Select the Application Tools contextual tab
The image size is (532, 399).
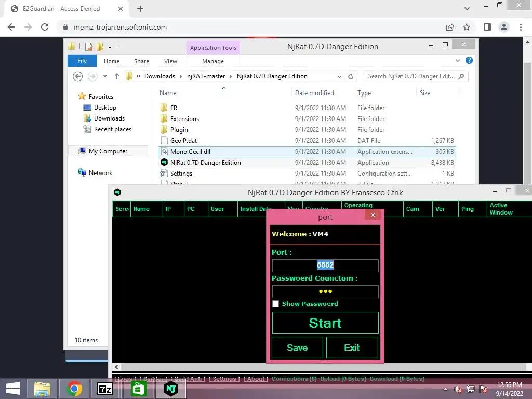point(213,47)
